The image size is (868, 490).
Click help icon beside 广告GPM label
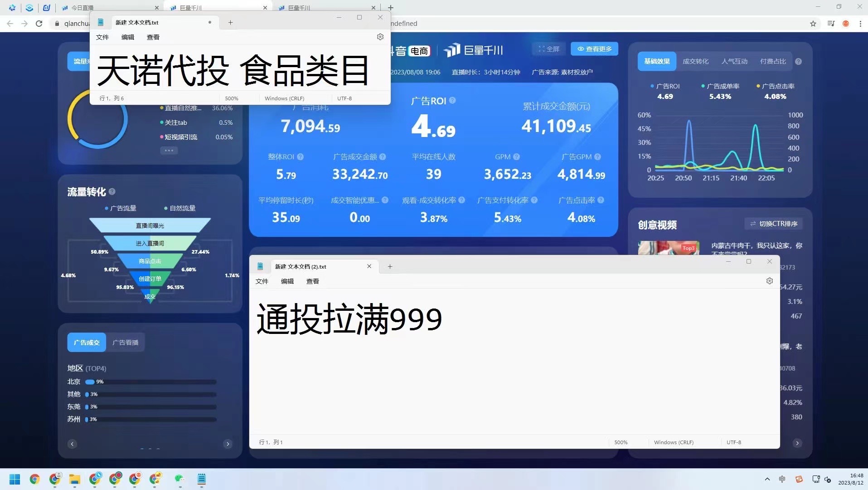coord(597,157)
